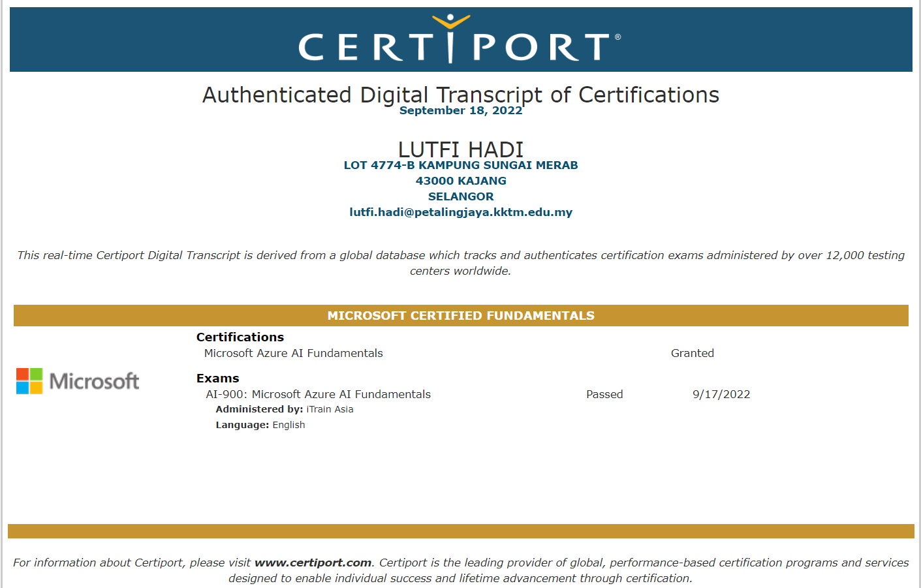This screenshot has height=588, width=921.
Task: Click the SELANGOR state line
Action: click(460, 196)
